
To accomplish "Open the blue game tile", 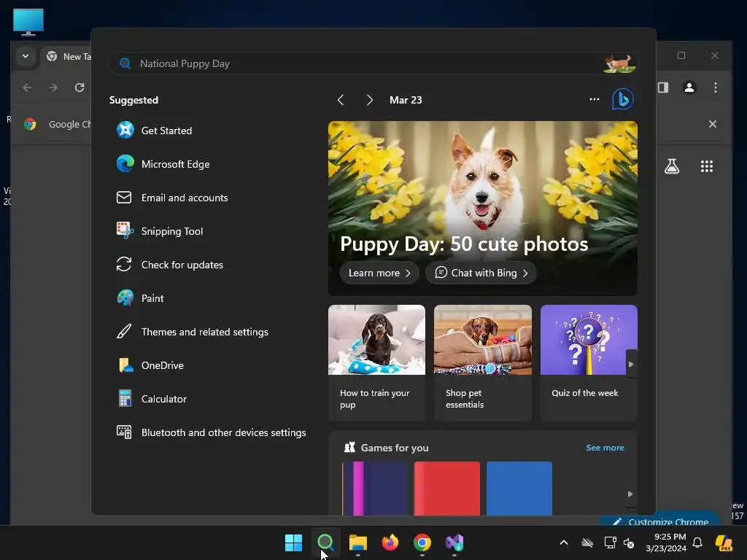I will tap(519, 488).
